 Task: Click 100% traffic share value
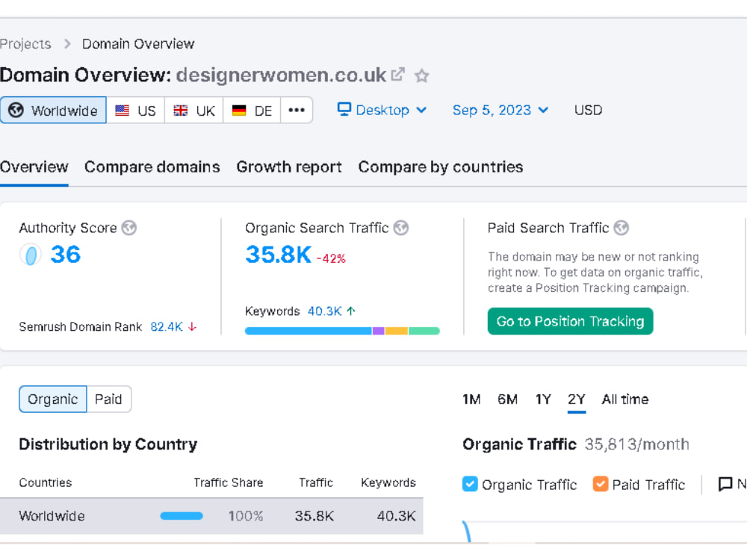pyautogui.click(x=246, y=516)
